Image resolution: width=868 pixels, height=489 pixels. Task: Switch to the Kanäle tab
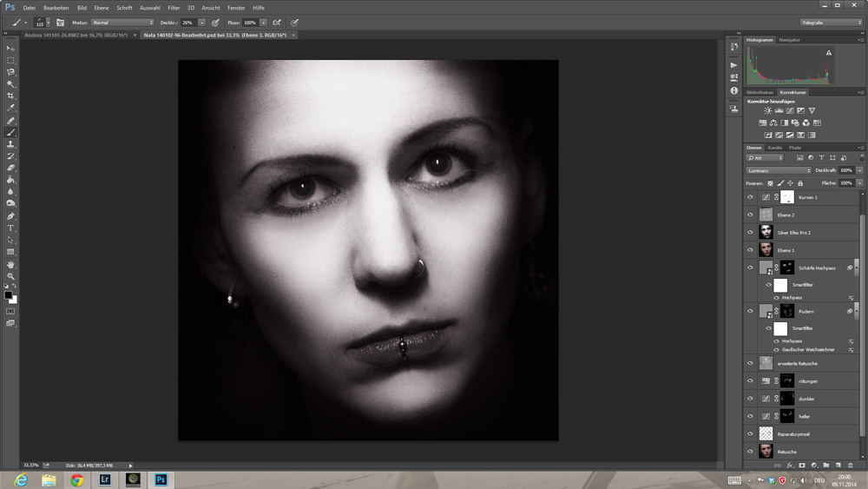point(774,148)
